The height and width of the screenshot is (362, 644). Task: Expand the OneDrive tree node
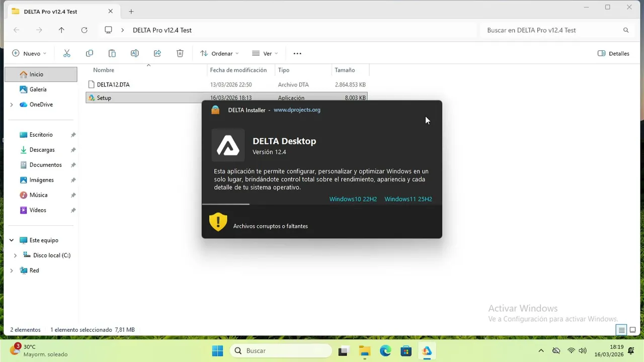12,105
